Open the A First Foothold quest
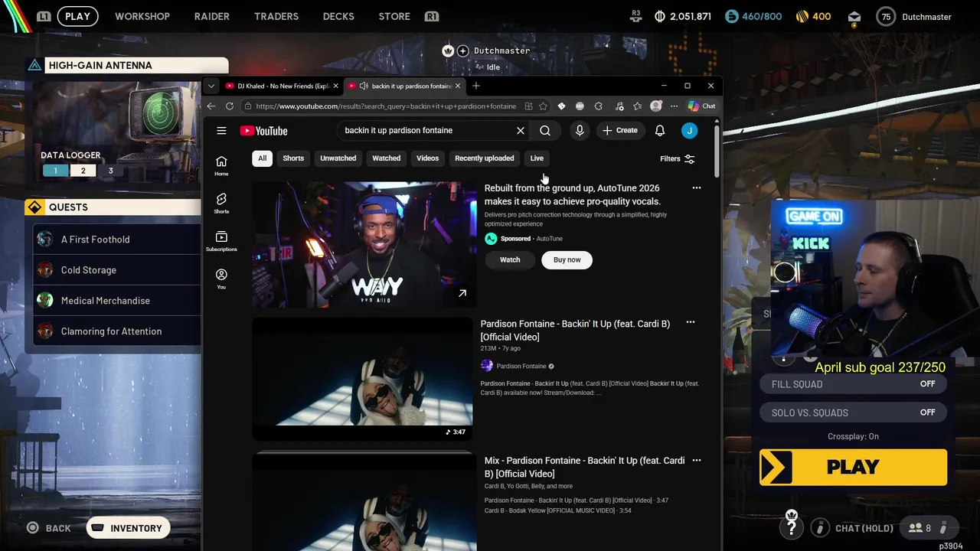This screenshot has width=980, height=551. (117, 240)
